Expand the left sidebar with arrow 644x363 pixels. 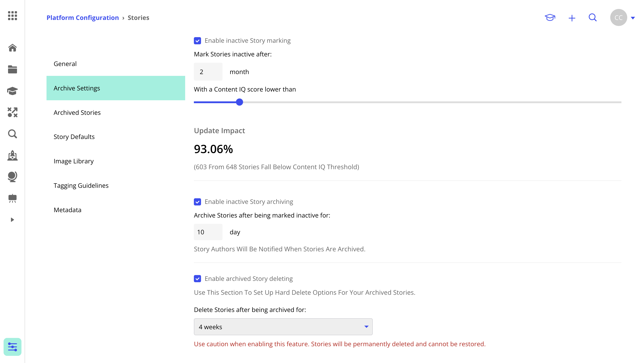pos(12,220)
